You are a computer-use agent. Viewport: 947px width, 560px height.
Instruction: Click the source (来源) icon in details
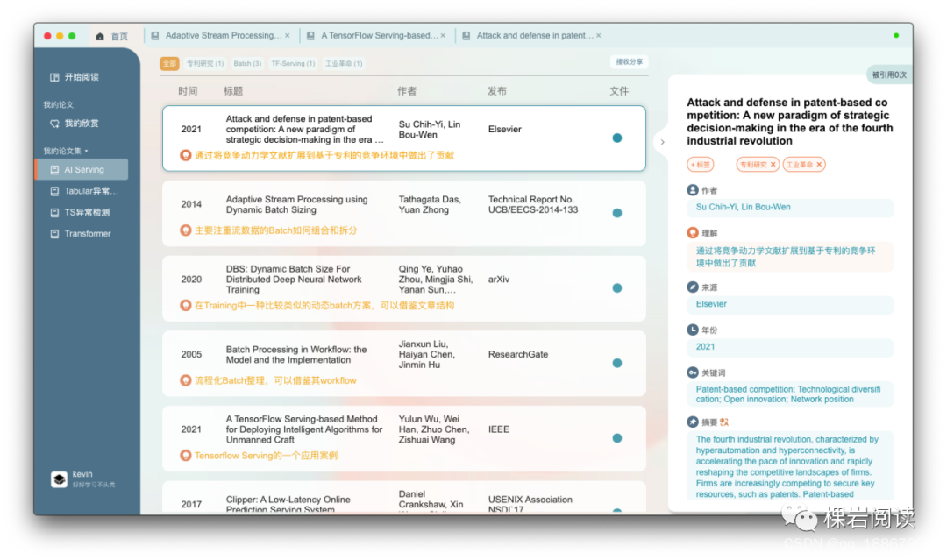693,287
